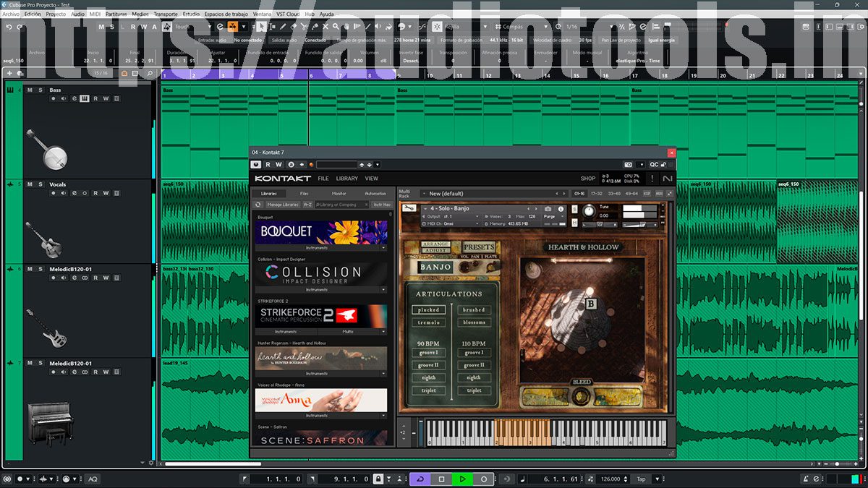
Task: Click the Native Instruments logo icon
Action: coord(668,179)
